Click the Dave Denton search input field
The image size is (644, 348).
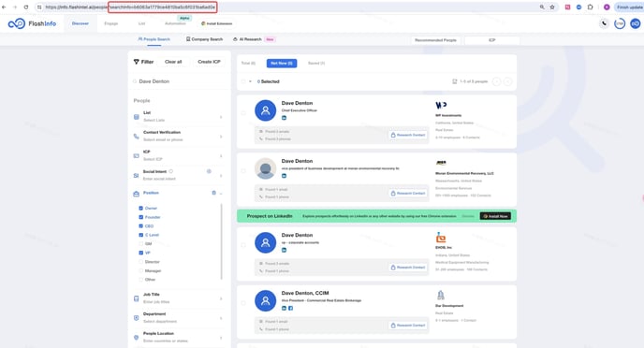coord(179,81)
